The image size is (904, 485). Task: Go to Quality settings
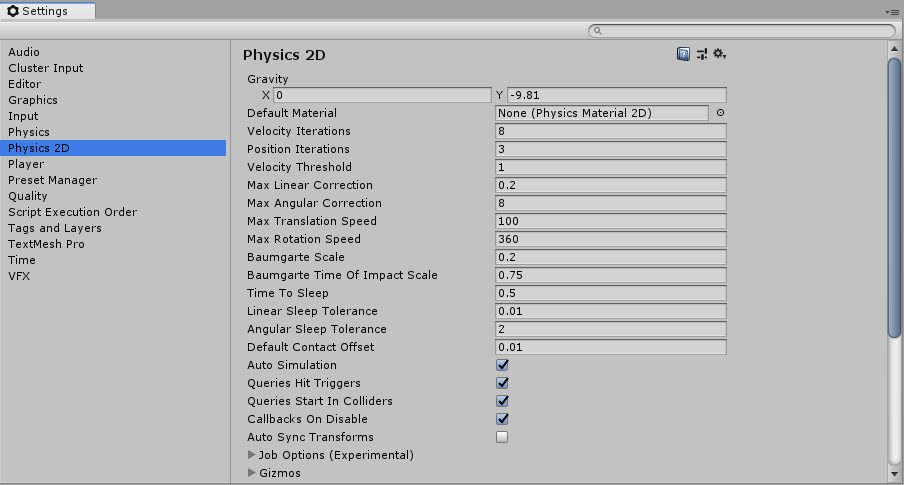[113, 196]
